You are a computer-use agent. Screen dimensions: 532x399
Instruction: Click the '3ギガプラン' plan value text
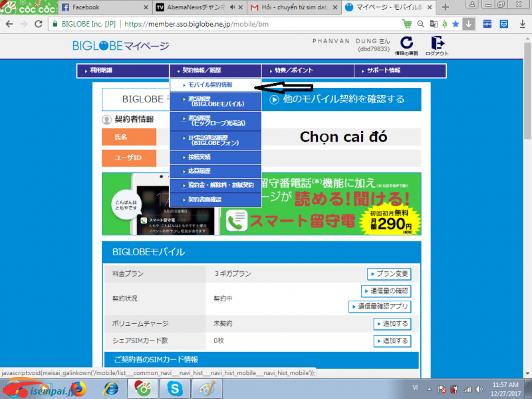(x=233, y=274)
